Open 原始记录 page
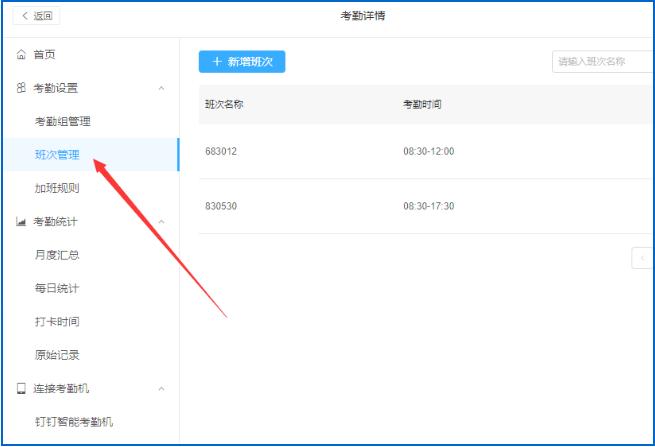The width and height of the screenshot is (655, 447). [57, 355]
